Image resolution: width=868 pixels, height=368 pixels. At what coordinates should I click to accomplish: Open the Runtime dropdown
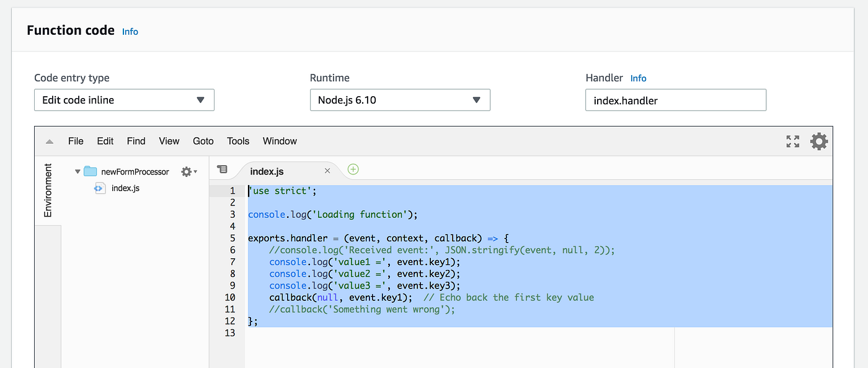click(x=400, y=99)
